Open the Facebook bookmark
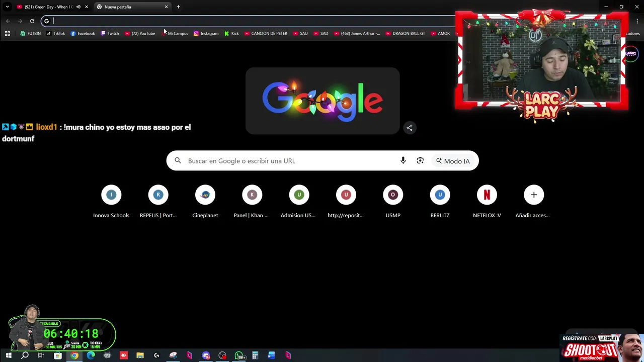Viewport: 644px width, 362px height. (x=83, y=34)
